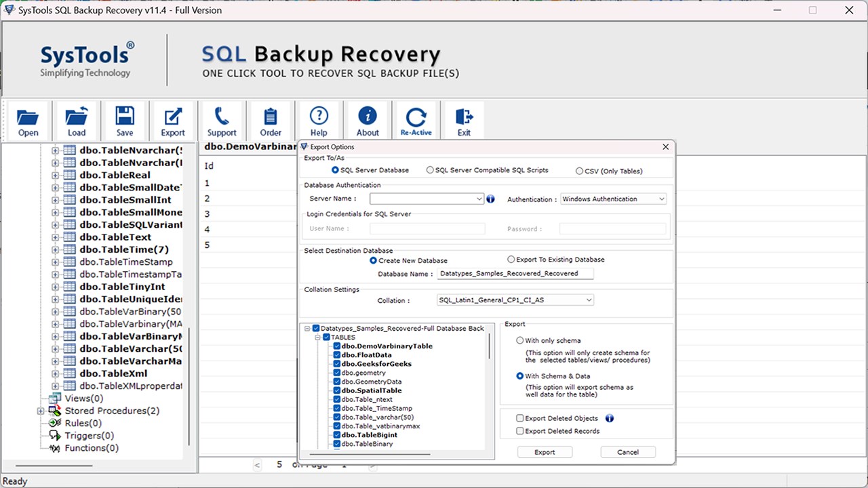Click table icon of dbo.TableTinyInt
868x488 pixels.
pos(69,287)
